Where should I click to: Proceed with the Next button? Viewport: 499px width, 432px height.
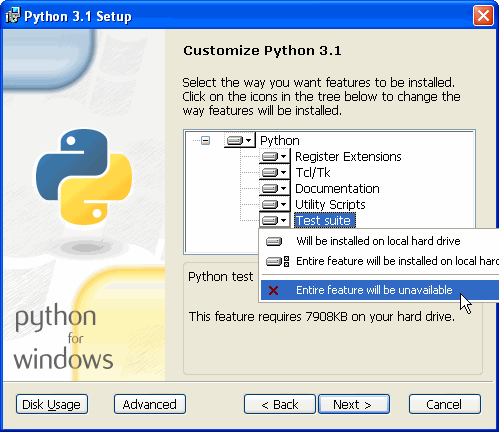[x=354, y=404]
